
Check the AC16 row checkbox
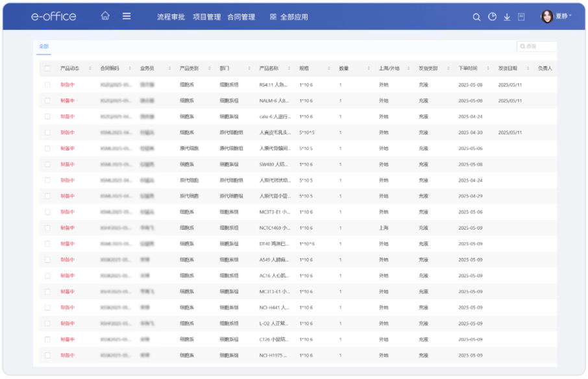[x=47, y=276]
